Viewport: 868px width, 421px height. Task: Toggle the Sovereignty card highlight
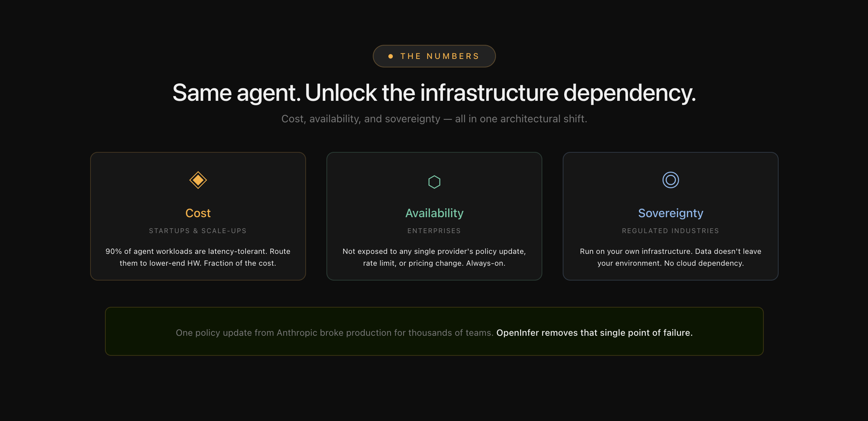pyautogui.click(x=670, y=216)
